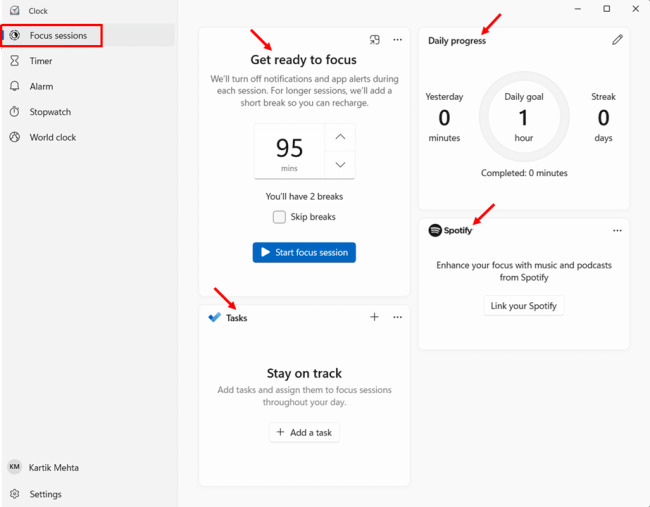Increase focus session minutes

point(340,137)
